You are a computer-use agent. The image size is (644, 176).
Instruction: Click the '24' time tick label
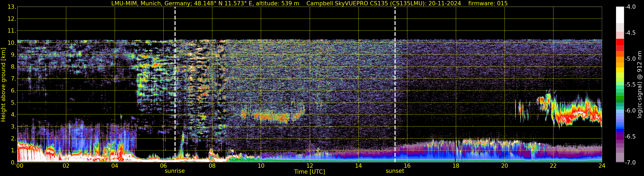[x=602, y=166]
